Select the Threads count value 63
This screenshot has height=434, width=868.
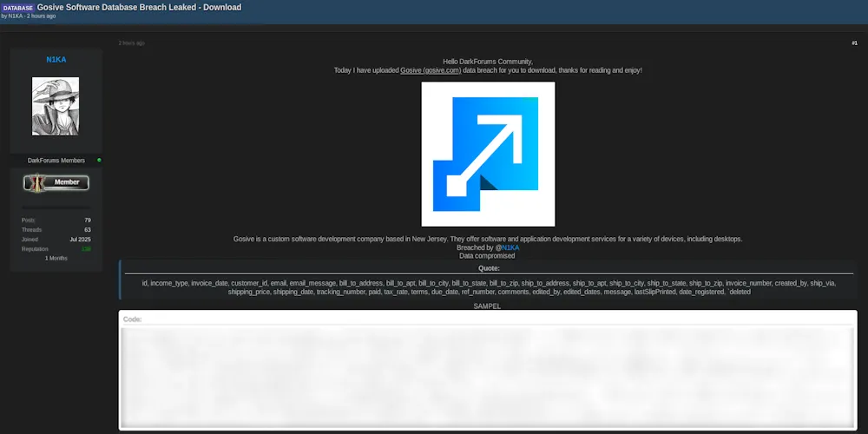coord(88,230)
